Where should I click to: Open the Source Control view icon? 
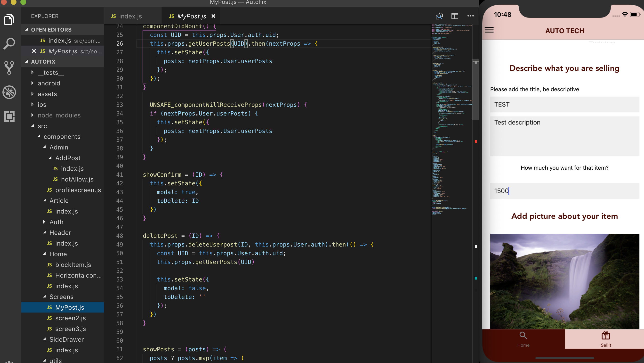tap(9, 68)
